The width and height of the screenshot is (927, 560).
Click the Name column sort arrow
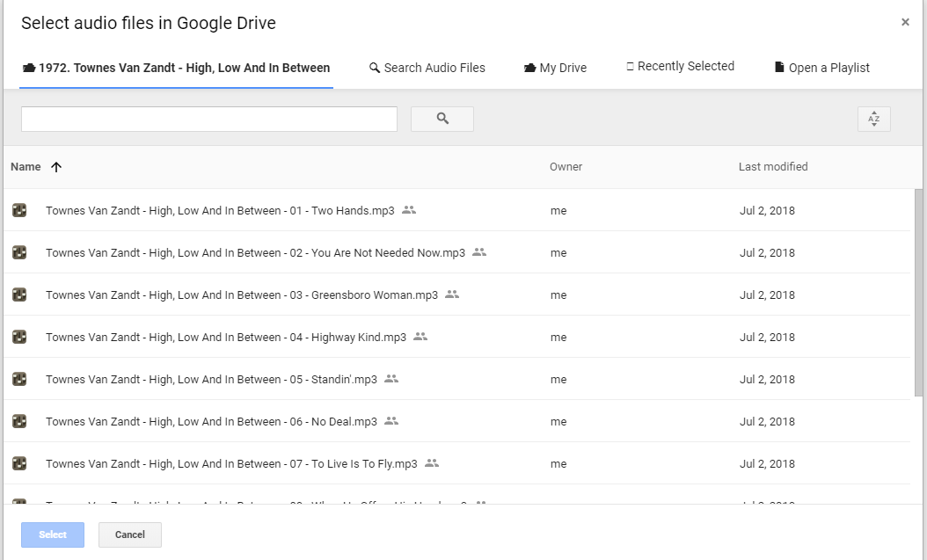click(x=56, y=167)
